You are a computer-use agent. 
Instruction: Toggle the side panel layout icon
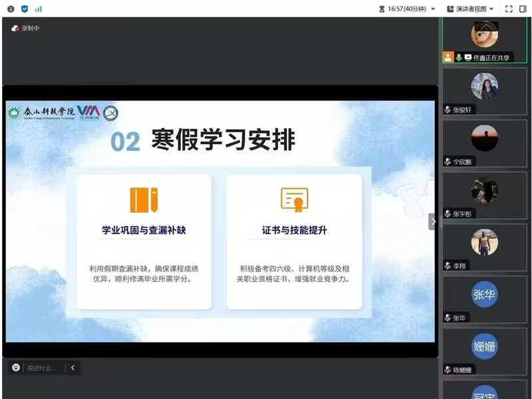[x=523, y=9]
